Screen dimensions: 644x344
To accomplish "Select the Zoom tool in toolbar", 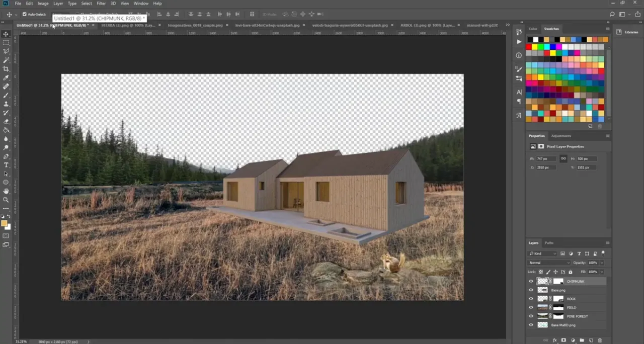I will click(6, 200).
